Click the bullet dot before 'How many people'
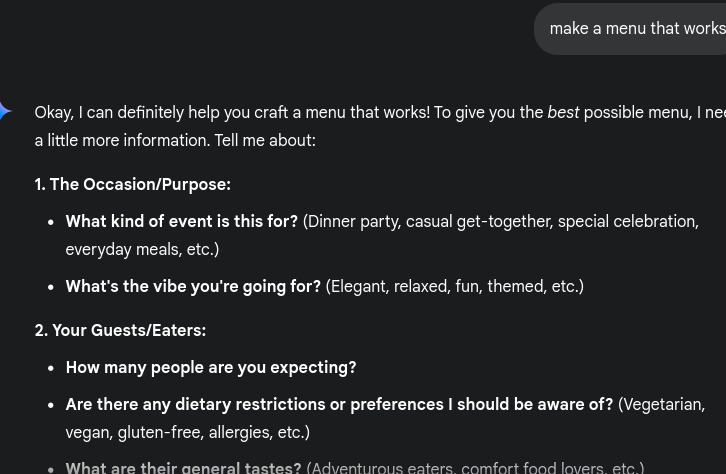The width and height of the screenshot is (726, 474). click(51, 368)
